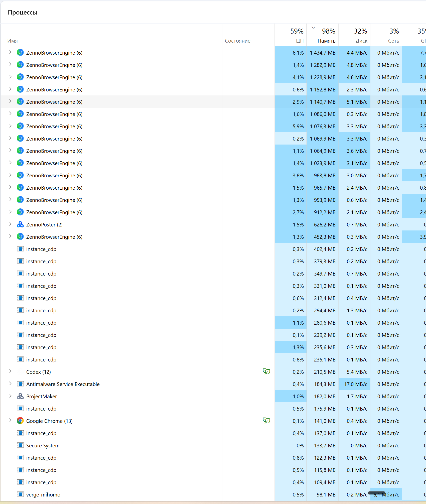
Task: Click the efficiency mode leaf in Codex row
Action: click(x=266, y=372)
